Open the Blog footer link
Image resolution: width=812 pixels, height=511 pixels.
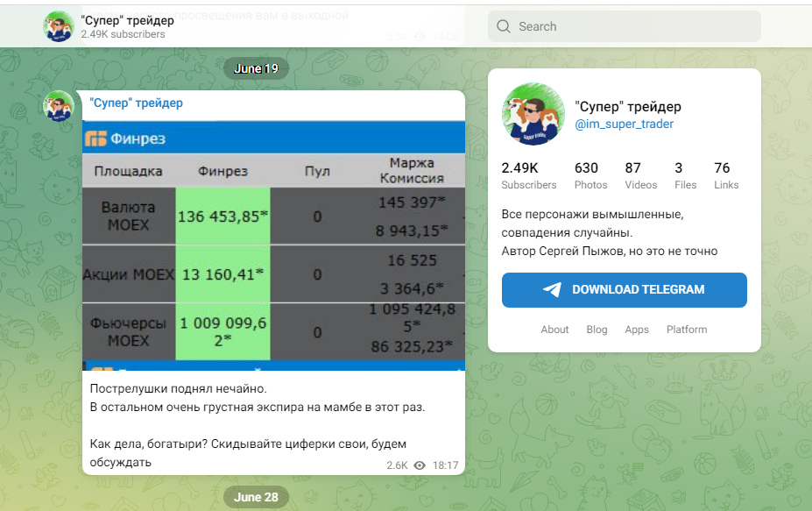click(597, 330)
